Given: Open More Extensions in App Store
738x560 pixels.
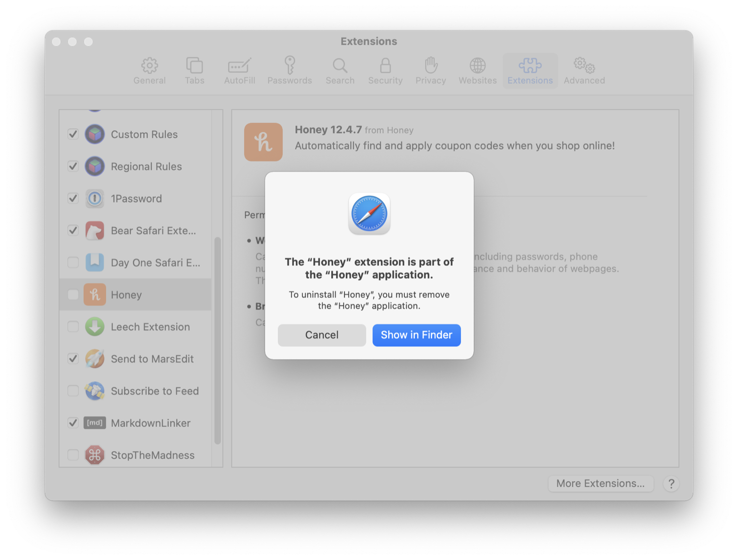Looking at the screenshot, I should [600, 483].
